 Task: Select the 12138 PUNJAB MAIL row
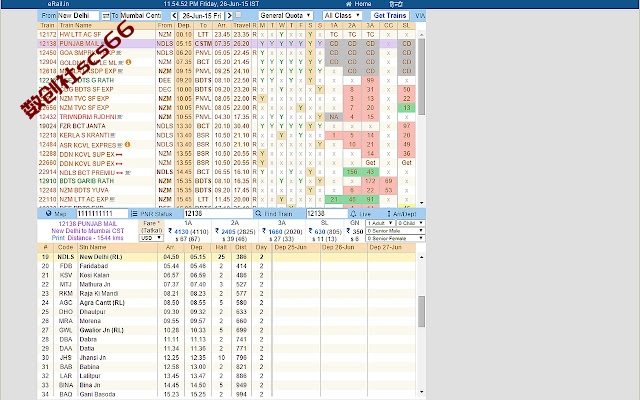(227, 44)
